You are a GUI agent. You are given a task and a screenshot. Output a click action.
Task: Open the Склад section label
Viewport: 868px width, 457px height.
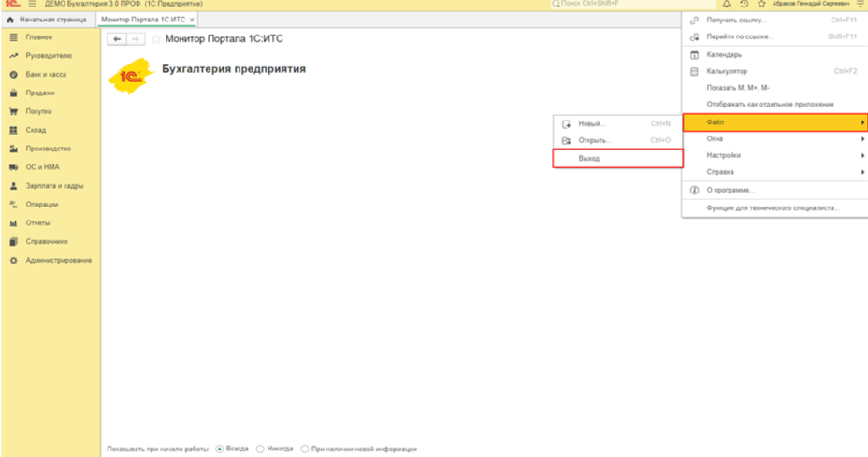point(36,130)
